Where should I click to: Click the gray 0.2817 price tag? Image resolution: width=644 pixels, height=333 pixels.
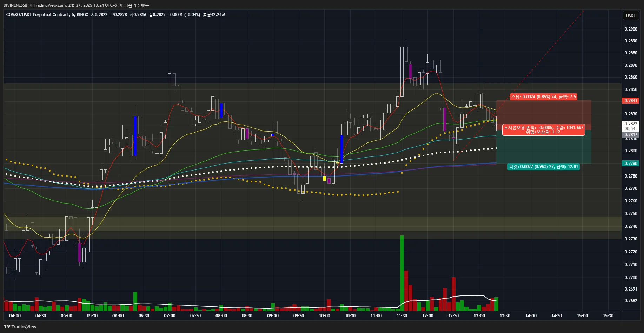click(x=631, y=135)
